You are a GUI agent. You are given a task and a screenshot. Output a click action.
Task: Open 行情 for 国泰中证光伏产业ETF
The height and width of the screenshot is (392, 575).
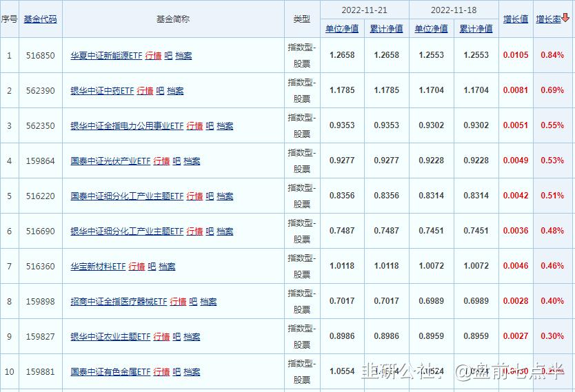pos(161,161)
